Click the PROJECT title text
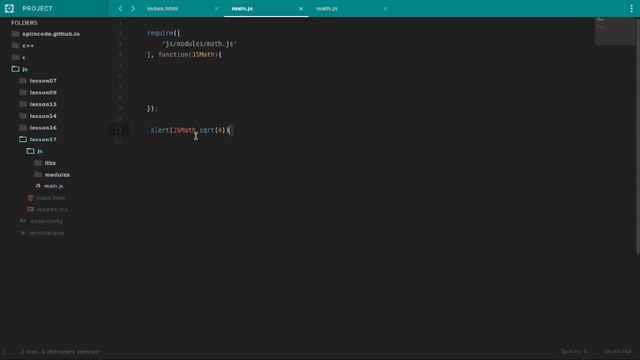The height and width of the screenshot is (360, 640). click(37, 9)
